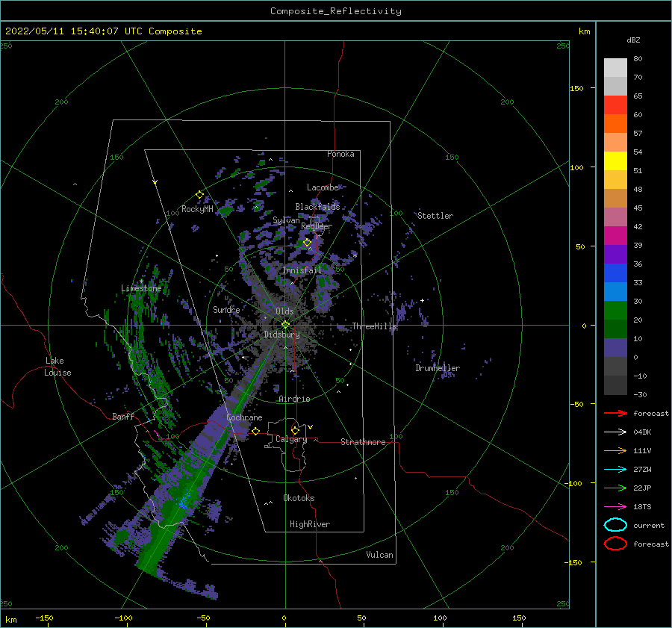Click the Banff town label
Screen dimensions: 672x628
[123, 416]
